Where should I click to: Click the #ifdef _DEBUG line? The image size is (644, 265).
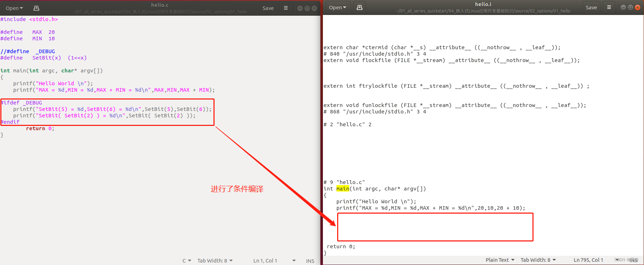click(21, 103)
